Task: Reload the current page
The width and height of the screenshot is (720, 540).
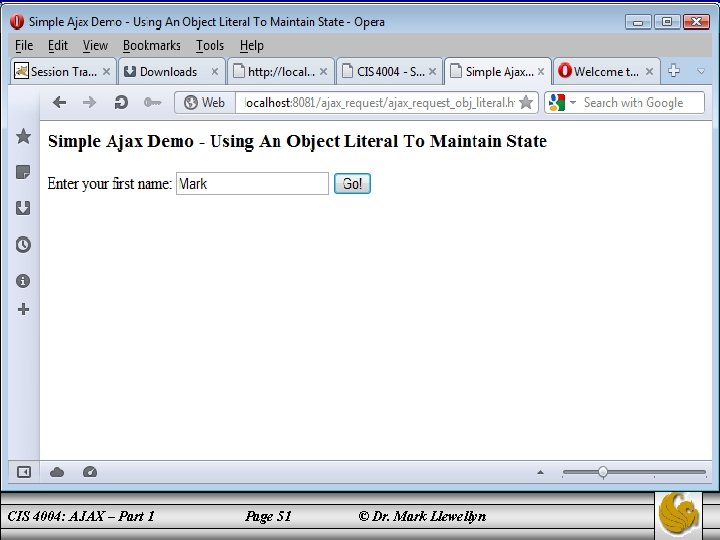Action: [x=121, y=102]
